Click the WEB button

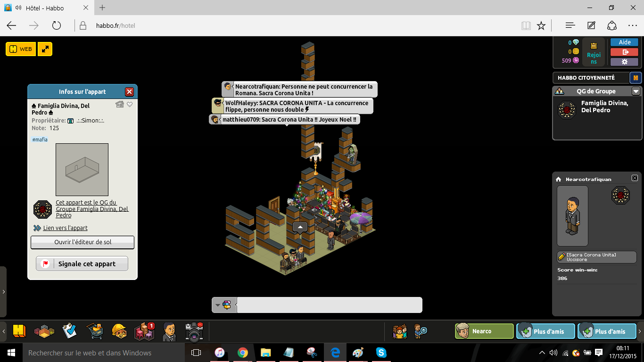pyautogui.click(x=21, y=49)
